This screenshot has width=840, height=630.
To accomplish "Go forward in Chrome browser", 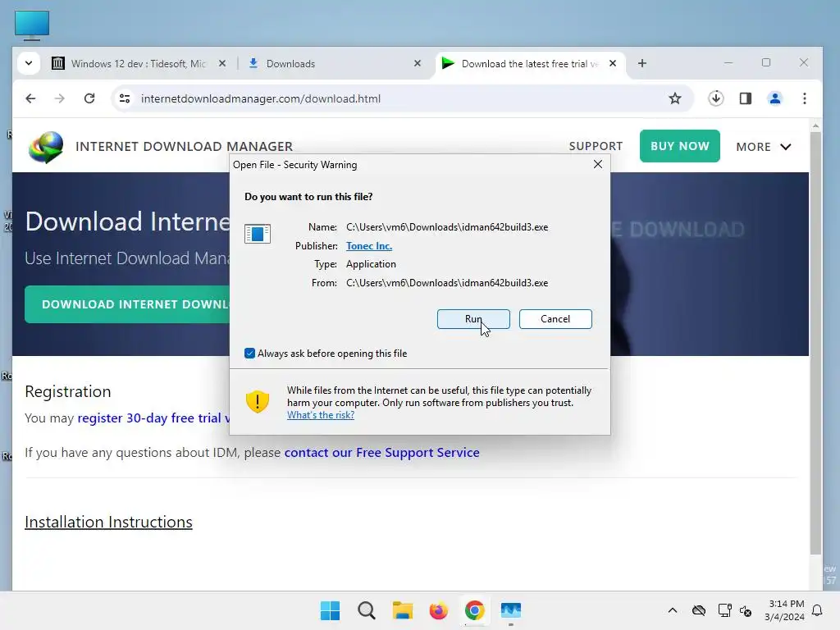I will [x=59, y=98].
